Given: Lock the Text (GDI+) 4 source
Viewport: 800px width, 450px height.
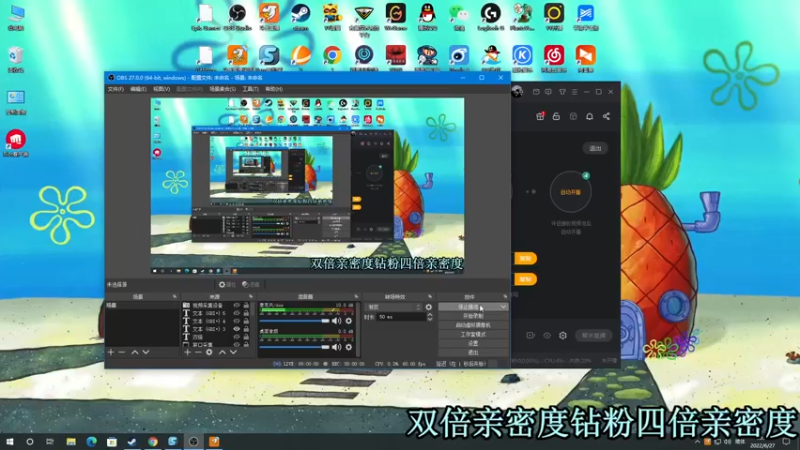Looking at the screenshot, I should [x=246, y=321].
